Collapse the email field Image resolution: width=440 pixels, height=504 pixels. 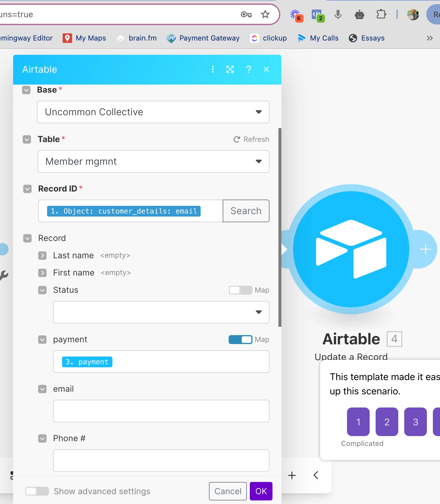tap(42, 389)
